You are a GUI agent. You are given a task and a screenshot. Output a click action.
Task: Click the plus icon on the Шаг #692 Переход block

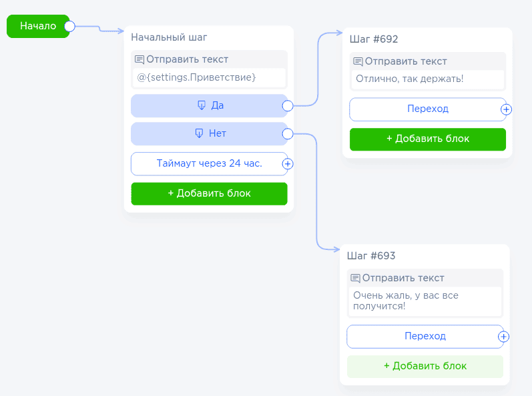[x=506, y=109]
